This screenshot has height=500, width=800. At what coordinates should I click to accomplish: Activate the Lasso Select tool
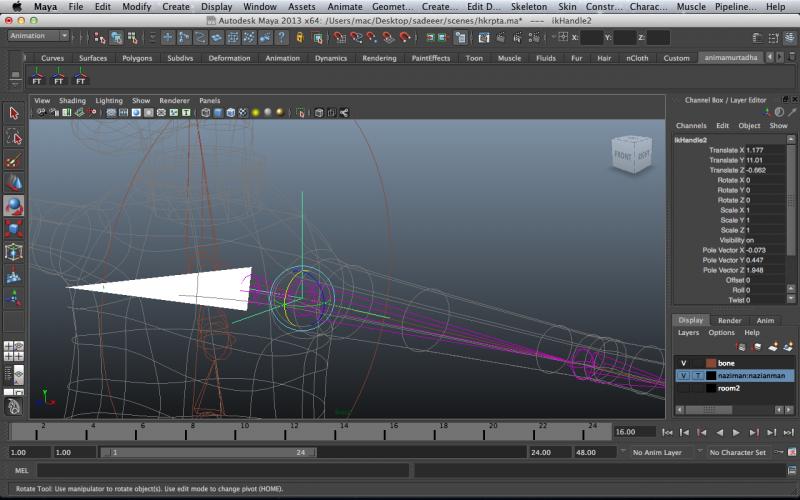14,137
